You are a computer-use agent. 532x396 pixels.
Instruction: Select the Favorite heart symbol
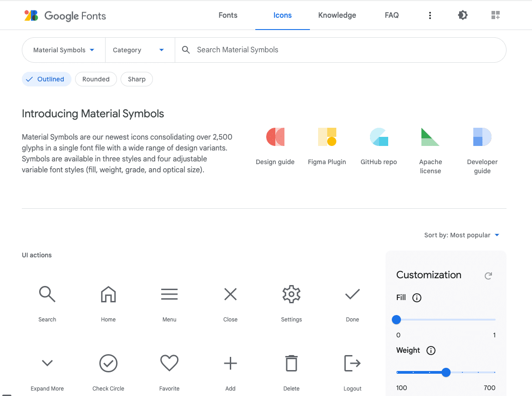[169, 363]
